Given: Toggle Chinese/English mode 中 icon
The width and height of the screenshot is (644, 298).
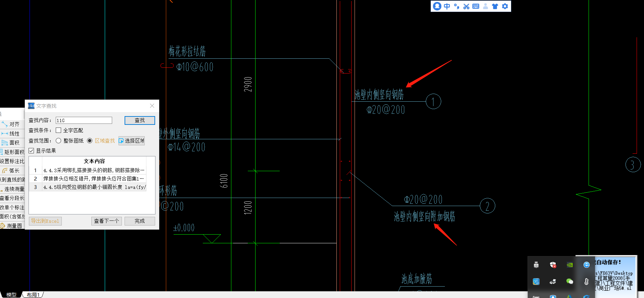Looking at the screenshot, I should [x=447, y=6].
